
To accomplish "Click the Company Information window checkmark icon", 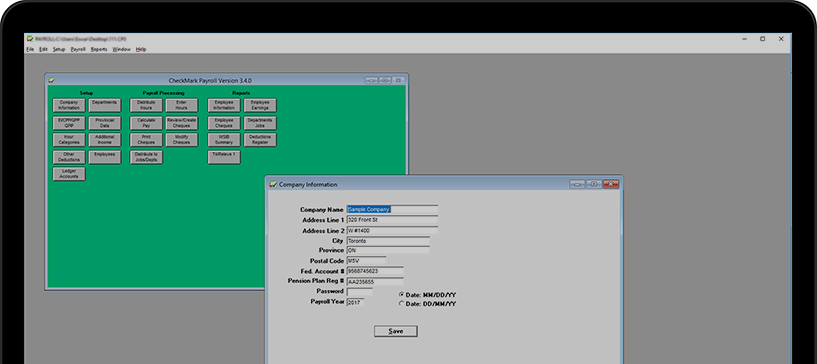I will pos(273,184).
